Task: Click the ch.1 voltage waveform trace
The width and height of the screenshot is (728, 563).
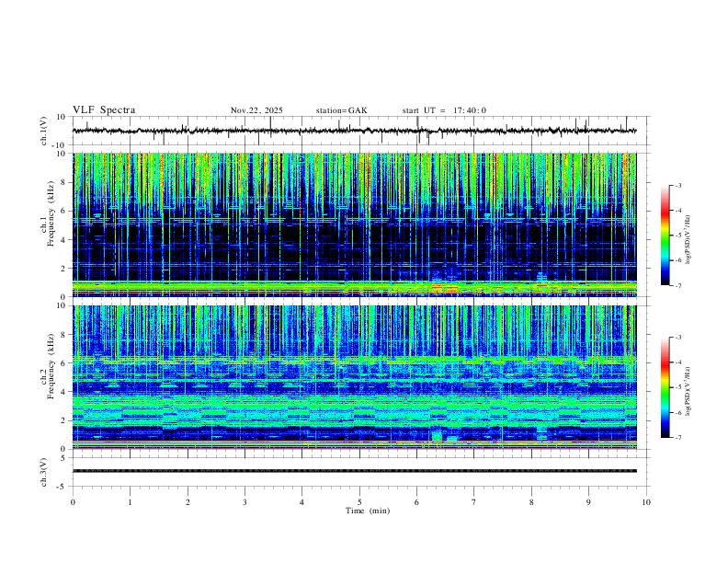Action: click(354, 131)
